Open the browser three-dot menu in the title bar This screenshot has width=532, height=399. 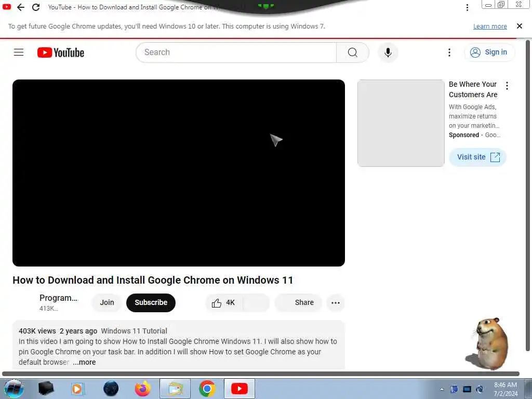click(x=467, y=7)
